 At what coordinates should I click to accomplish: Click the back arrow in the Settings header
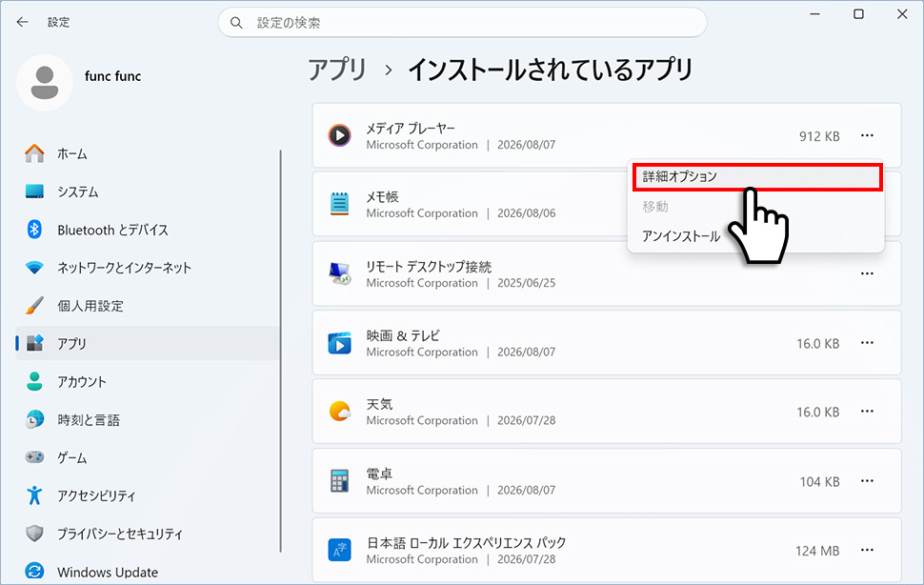23,22
